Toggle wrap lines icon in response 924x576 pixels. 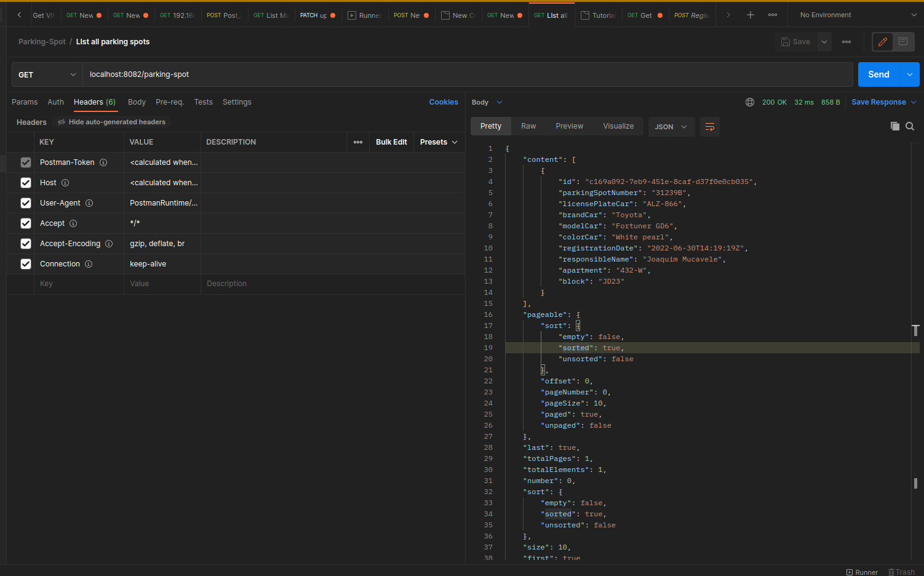(x=710, y=127)
